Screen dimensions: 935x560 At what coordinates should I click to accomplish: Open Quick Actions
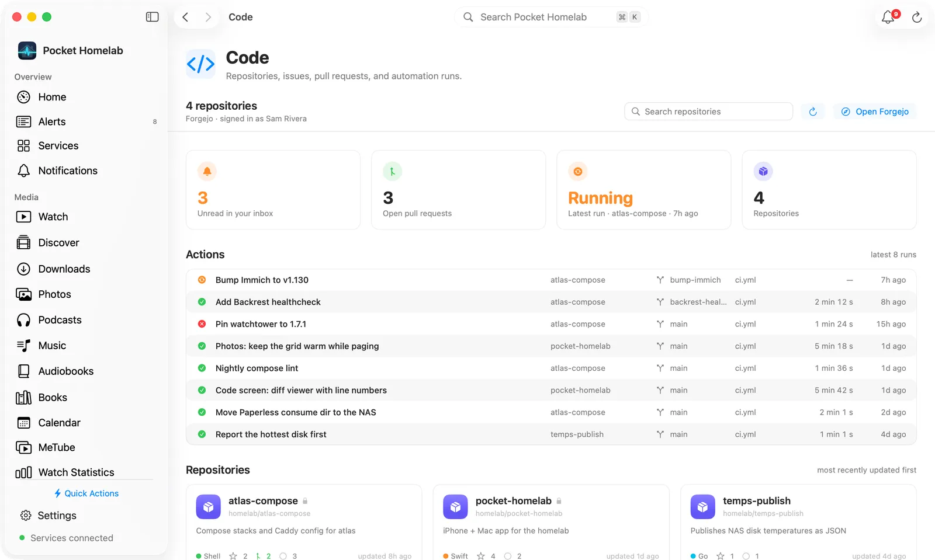pyautogui.click(x=86, y=493)
